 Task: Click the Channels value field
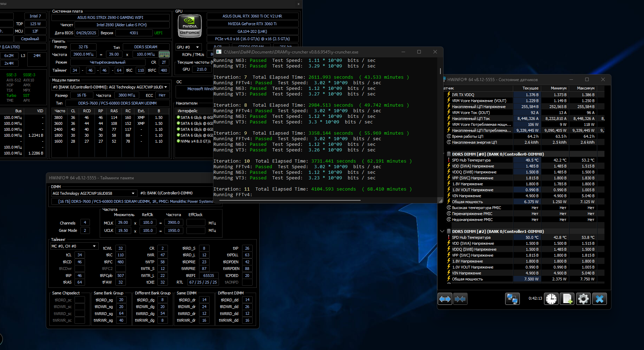(x=85, y=222)
